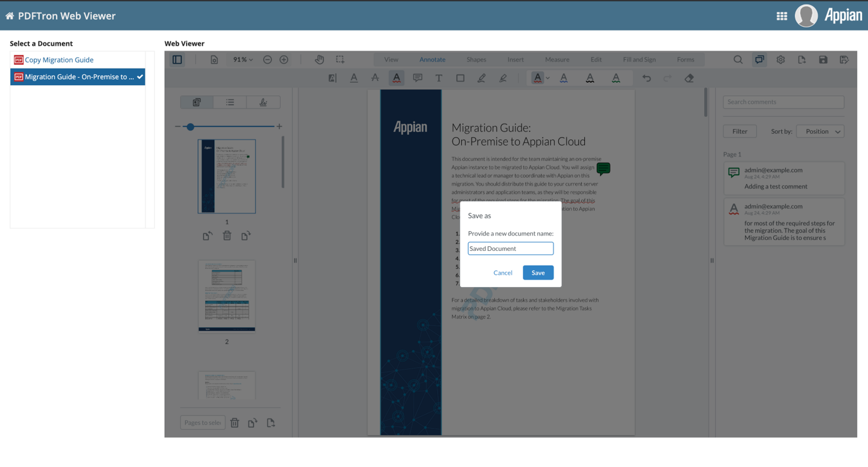
Task: Open the search magnifier icon
Action: pyautogui.click(x=738, y=60)
